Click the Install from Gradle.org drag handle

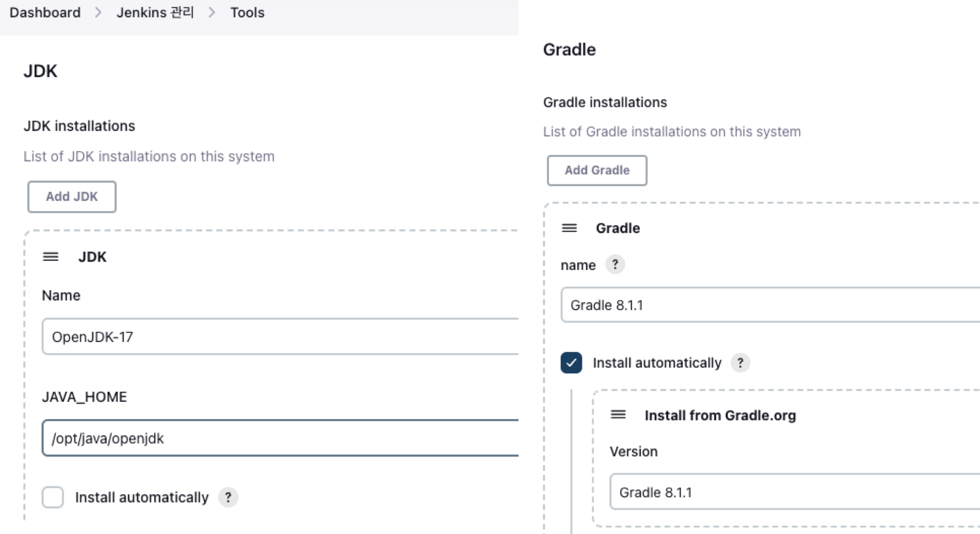point(618,415)
